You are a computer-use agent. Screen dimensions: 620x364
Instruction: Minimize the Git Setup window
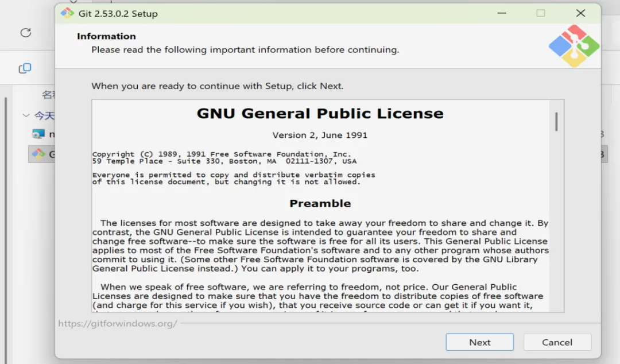pyautogui.click(x=502, y=13)
